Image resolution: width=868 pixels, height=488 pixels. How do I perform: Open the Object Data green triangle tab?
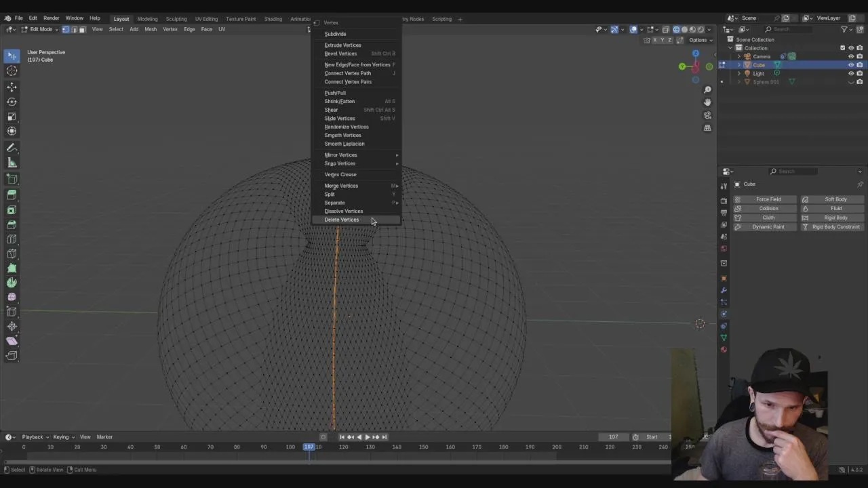point(724,338)
